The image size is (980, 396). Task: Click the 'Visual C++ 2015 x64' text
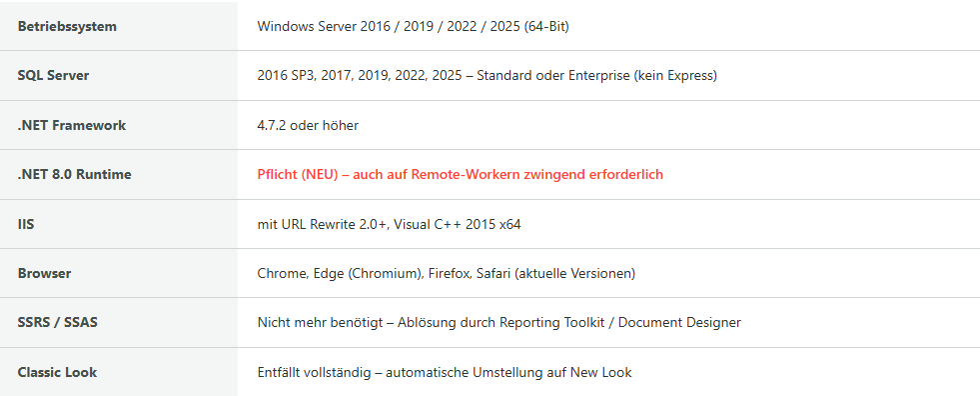click(458, 224)
